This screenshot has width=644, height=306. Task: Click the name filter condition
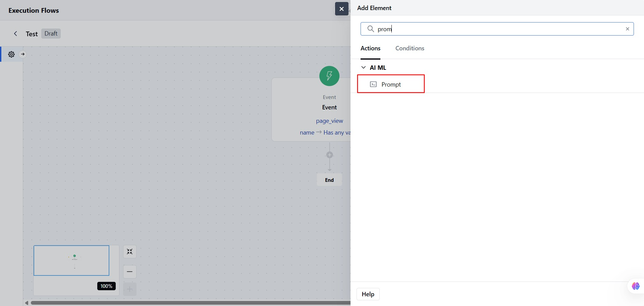(x=325, y=133)
